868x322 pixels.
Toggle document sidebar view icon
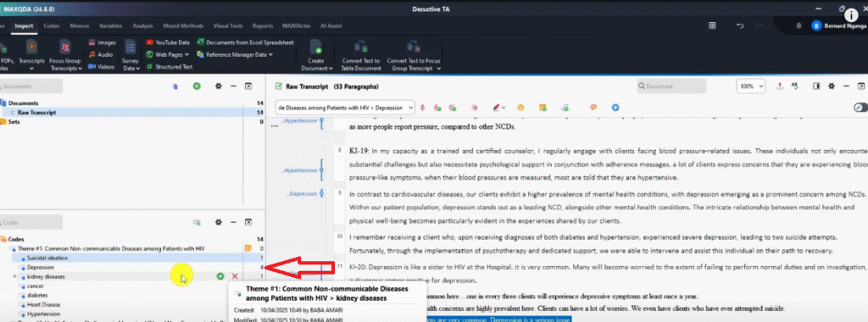tap(816, 86)
